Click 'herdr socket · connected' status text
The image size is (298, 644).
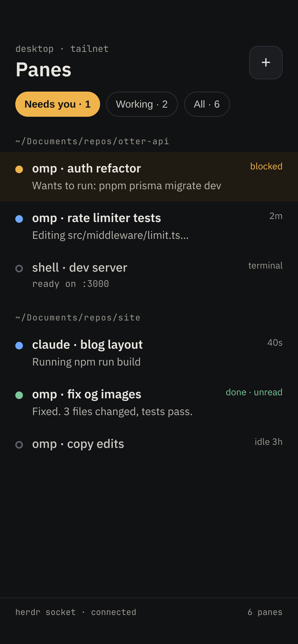point(76,612)
